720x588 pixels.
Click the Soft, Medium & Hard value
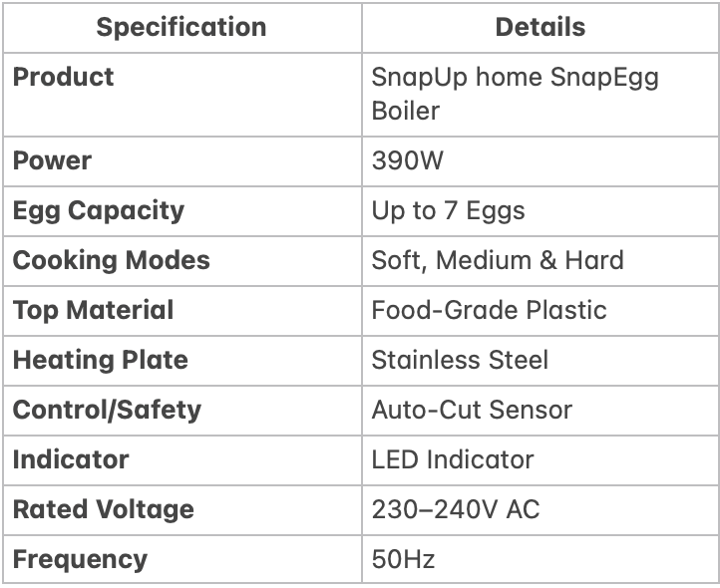tap(498, 261)
